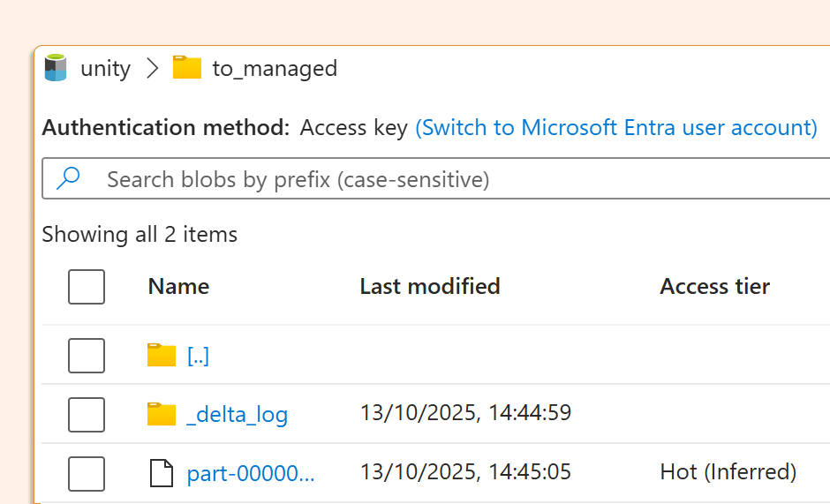
Task: Open the to_managed breadcrumb item
Action: [275, 68]
